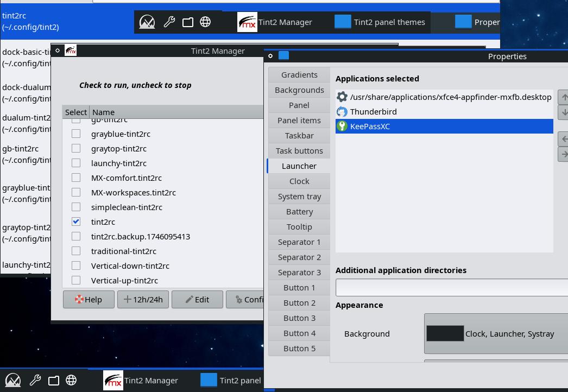Image resolution: width=568 pixels, height=392 pixels.
Task: Launch wrench tool in bottom panel
Action: (35, 380)
